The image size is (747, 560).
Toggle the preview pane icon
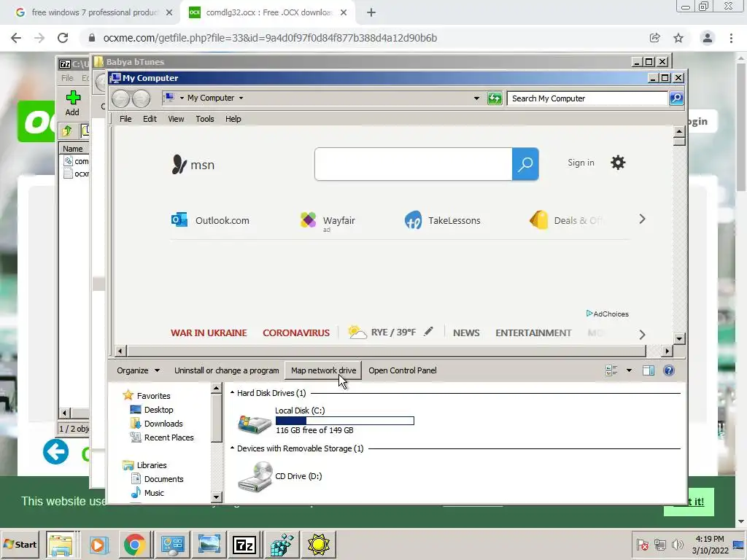(649, 370)
